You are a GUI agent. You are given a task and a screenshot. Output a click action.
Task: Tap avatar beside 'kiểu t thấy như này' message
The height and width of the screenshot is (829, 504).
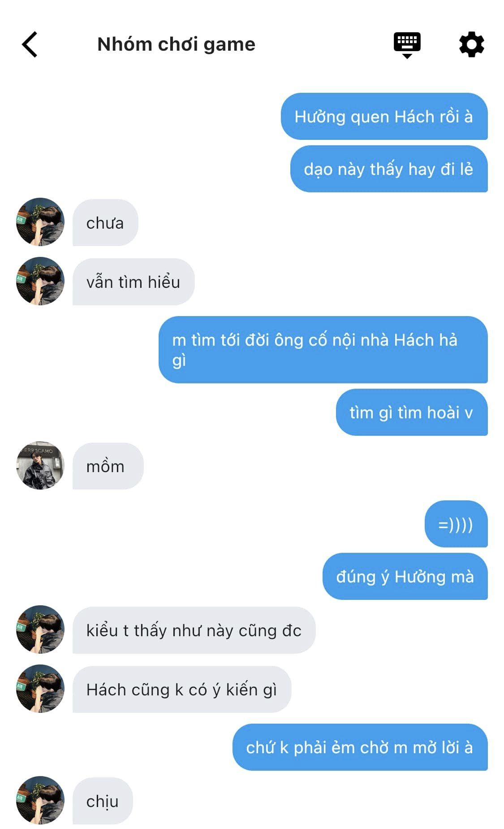click(x=40, y=629)
